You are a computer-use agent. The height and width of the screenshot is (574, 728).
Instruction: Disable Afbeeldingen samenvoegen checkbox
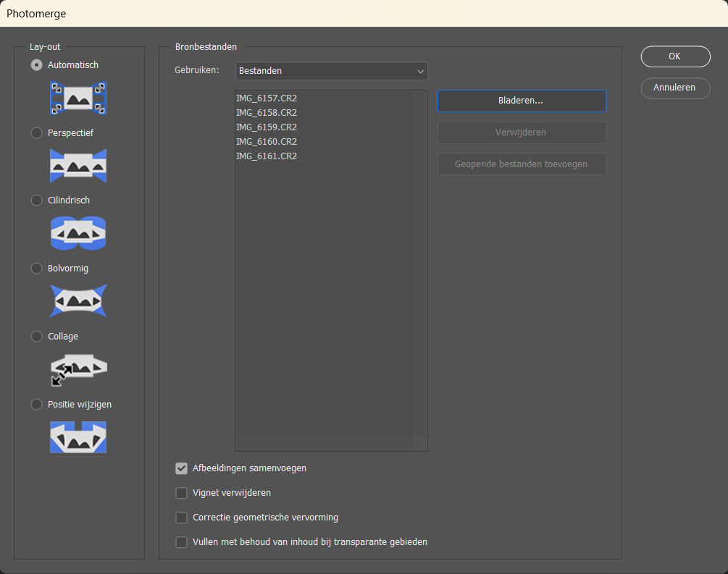(x=182, y=468)
